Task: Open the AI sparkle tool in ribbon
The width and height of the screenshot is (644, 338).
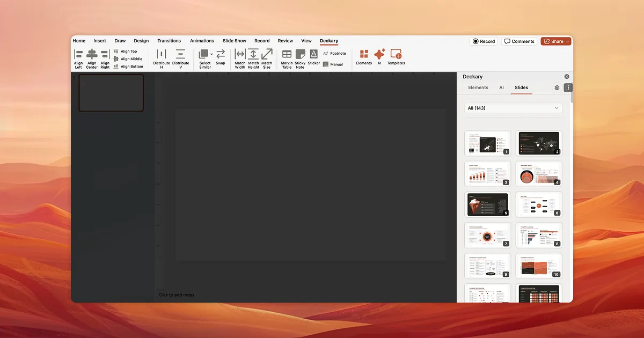Action: click(379, 55)
